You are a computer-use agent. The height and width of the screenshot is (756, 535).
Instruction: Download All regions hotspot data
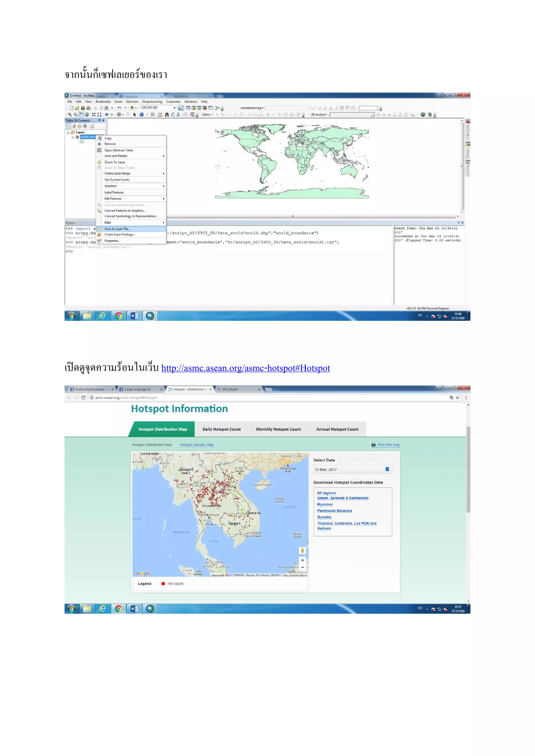point(327,493)
